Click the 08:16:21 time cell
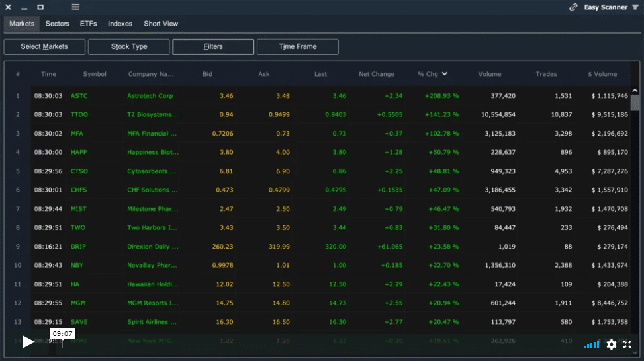Screen dimensions: 644x361 [48, 247]
